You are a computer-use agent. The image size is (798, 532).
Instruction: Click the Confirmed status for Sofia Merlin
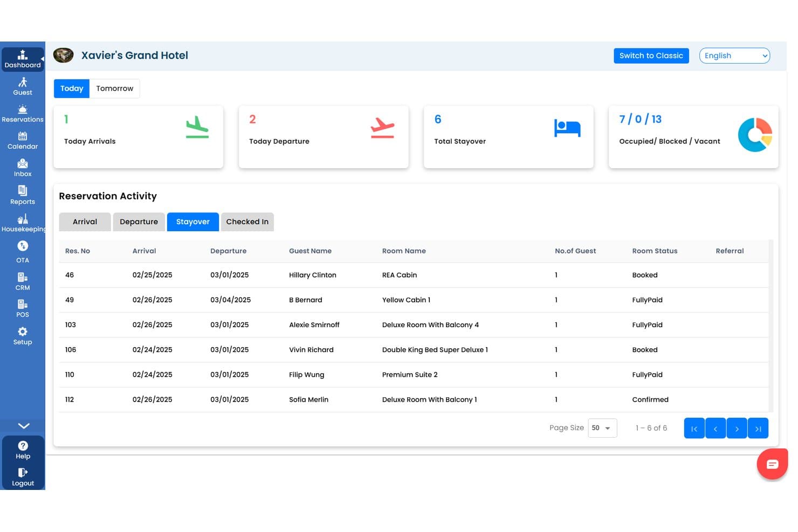point(650,399)
